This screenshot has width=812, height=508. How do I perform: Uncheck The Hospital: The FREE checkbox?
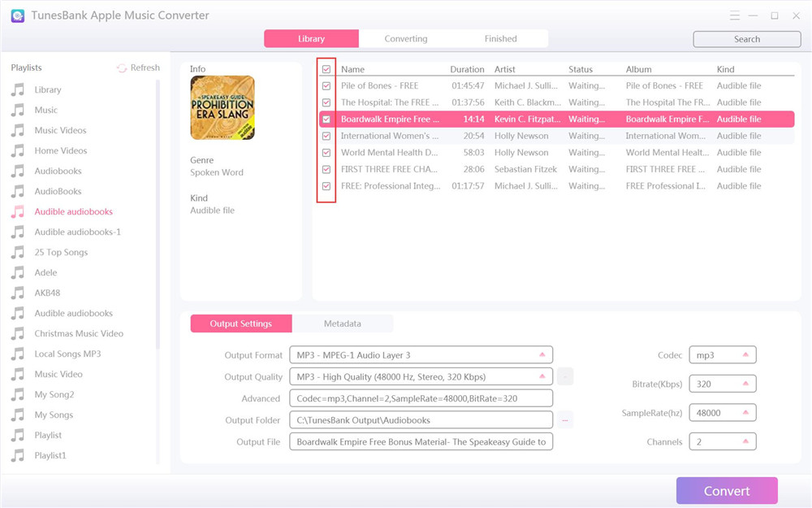(x=326, y=102)
